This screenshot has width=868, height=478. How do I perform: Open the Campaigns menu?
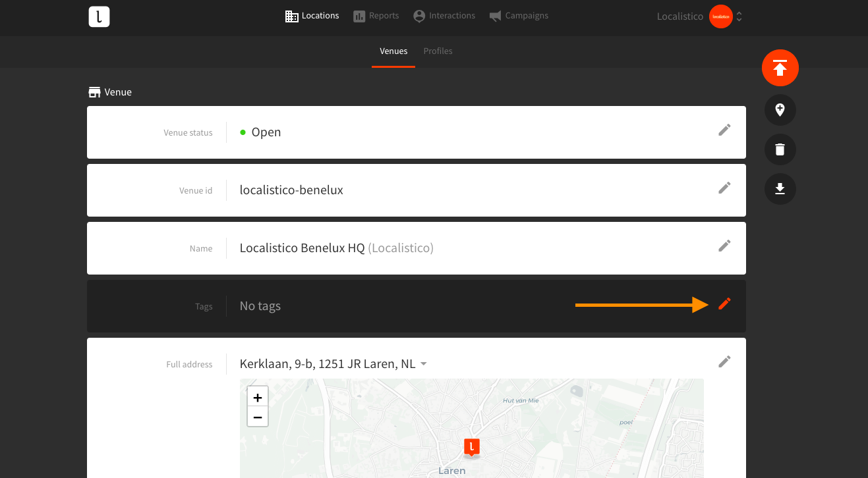519,16
